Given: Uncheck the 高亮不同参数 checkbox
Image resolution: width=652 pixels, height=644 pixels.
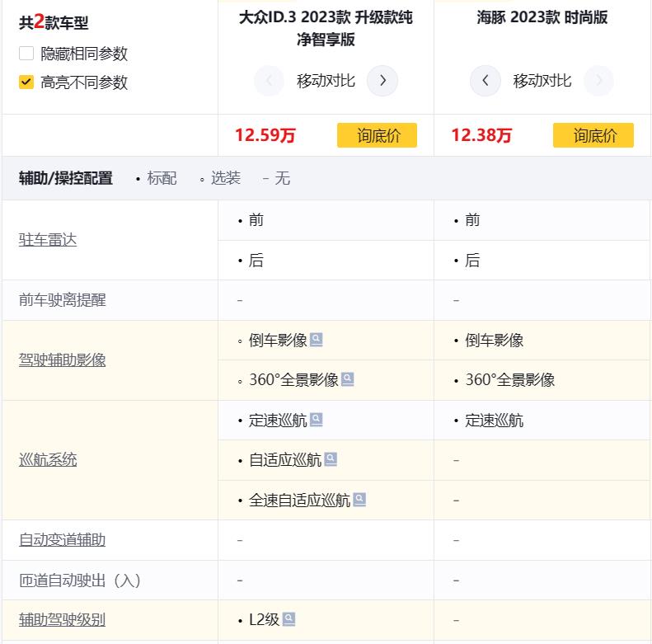Looking at the screenshot, I should coord(26,82).
